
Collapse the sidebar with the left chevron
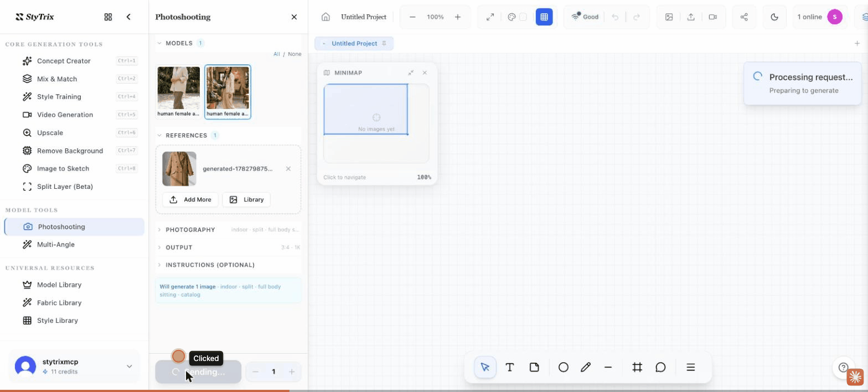pos(128,17)
